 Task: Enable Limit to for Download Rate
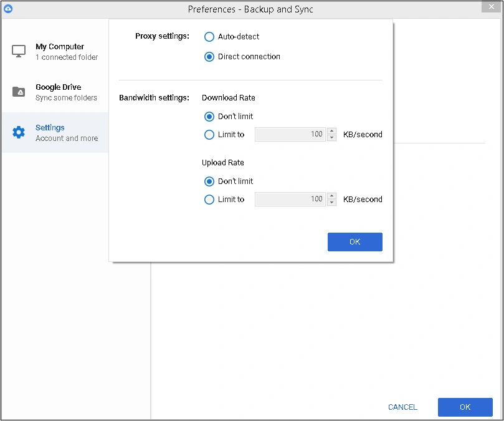(x=209, y=135)
